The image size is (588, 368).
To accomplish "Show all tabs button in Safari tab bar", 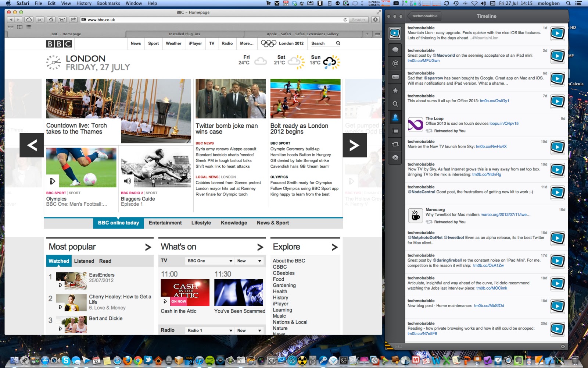I will (377, 34).
